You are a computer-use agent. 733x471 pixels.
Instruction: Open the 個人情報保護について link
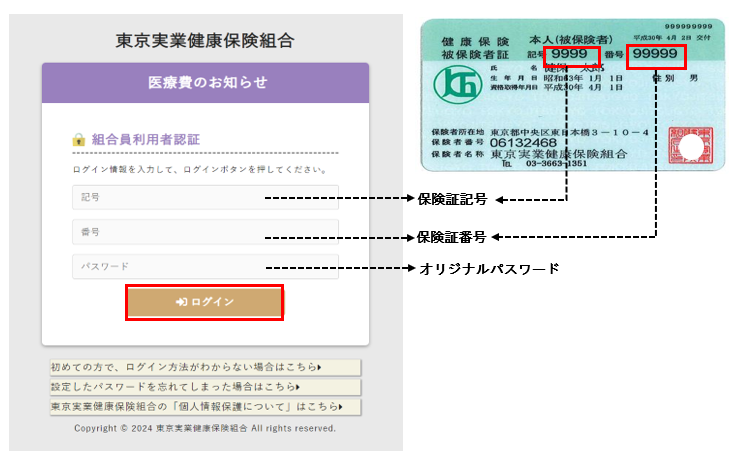pyautogui.click(x=205, y=407)
